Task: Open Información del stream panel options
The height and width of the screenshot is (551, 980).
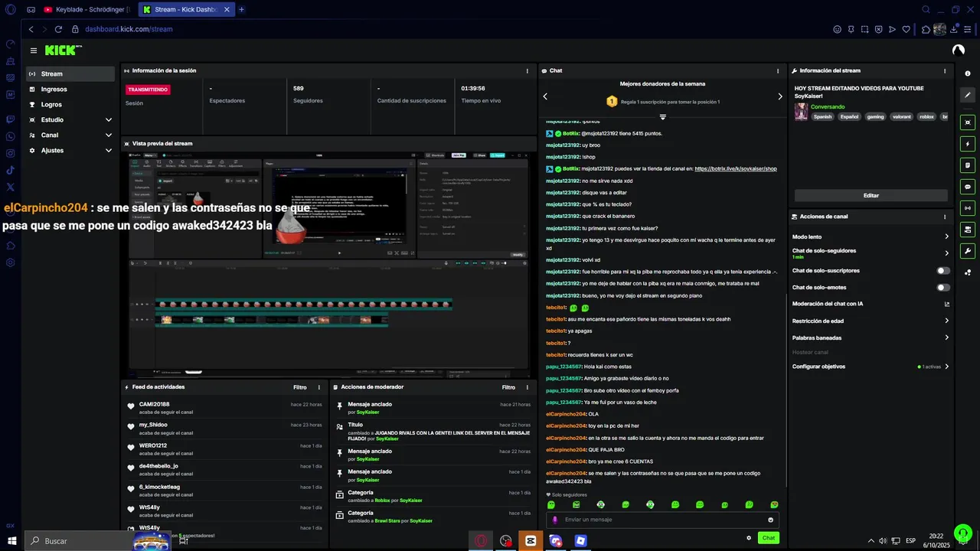Action: pos(945,70)
